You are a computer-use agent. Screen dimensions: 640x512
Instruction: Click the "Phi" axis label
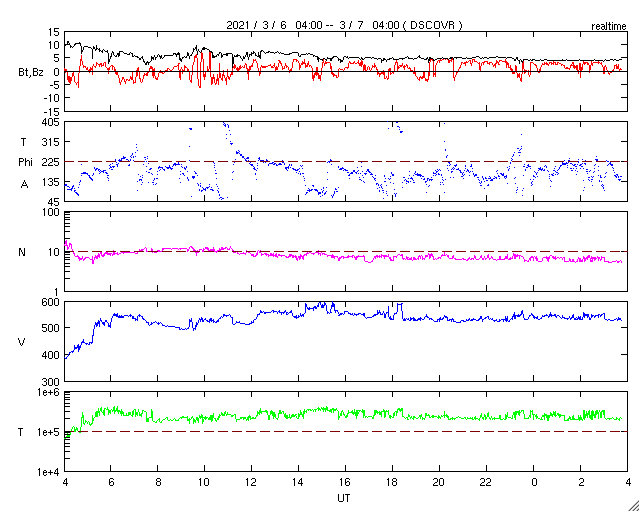click(25, 163)
